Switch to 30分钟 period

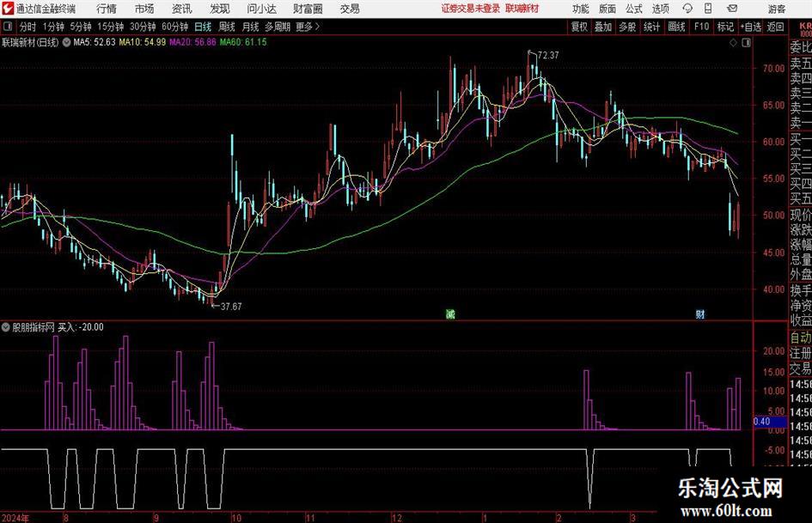tap(143, 27)
